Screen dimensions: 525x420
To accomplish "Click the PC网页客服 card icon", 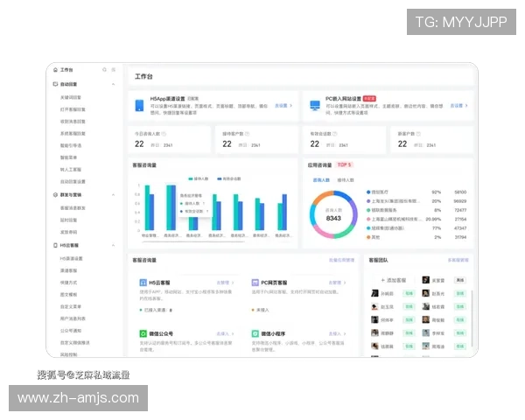I will (x=255, y=283).
